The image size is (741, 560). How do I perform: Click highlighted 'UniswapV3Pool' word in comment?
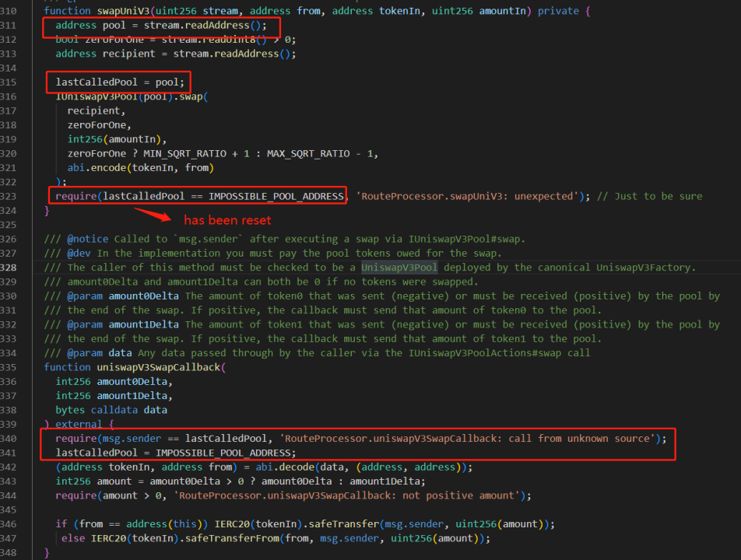click(x=399, y=268)
